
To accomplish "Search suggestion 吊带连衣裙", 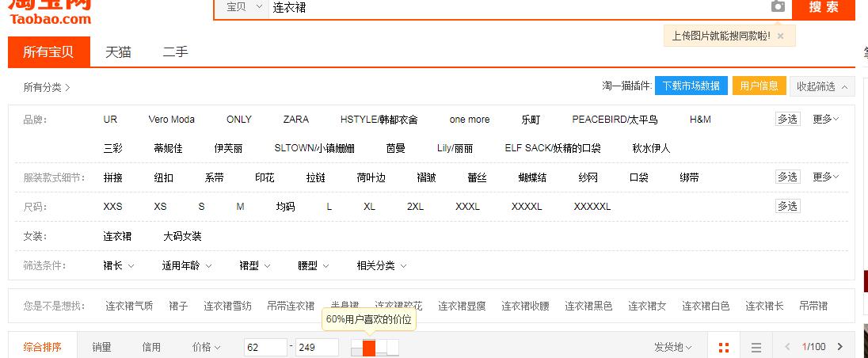I will [291, 306].
